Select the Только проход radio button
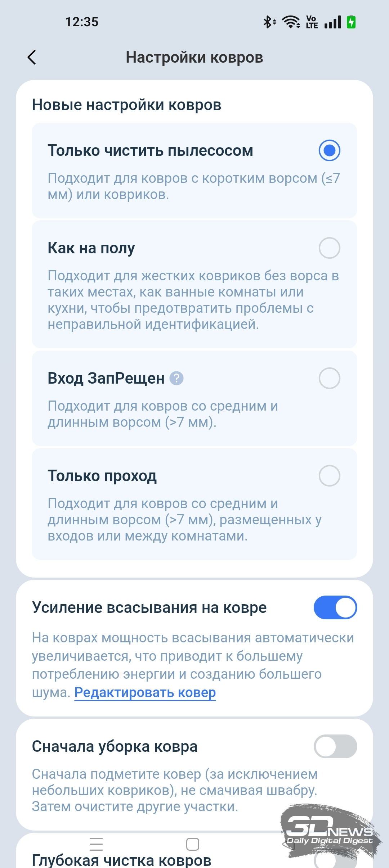Viewport: 389px width, 868px height. tap(329, 476)
